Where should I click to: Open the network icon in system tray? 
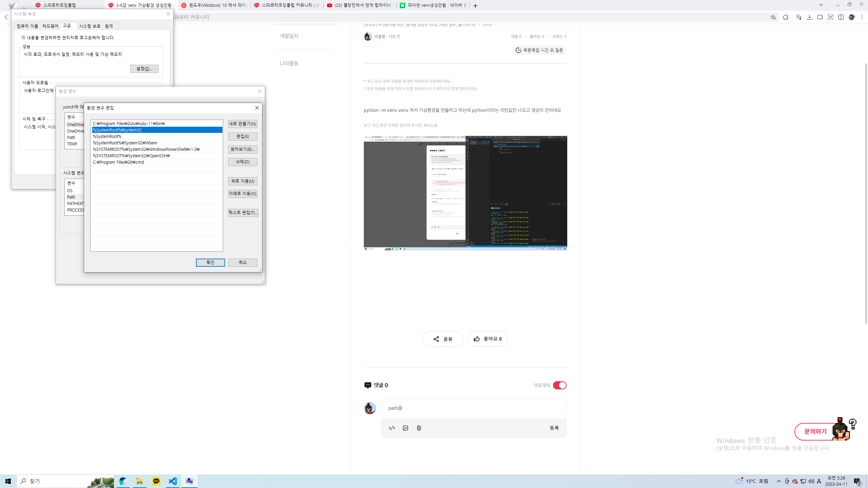(803, 481)
